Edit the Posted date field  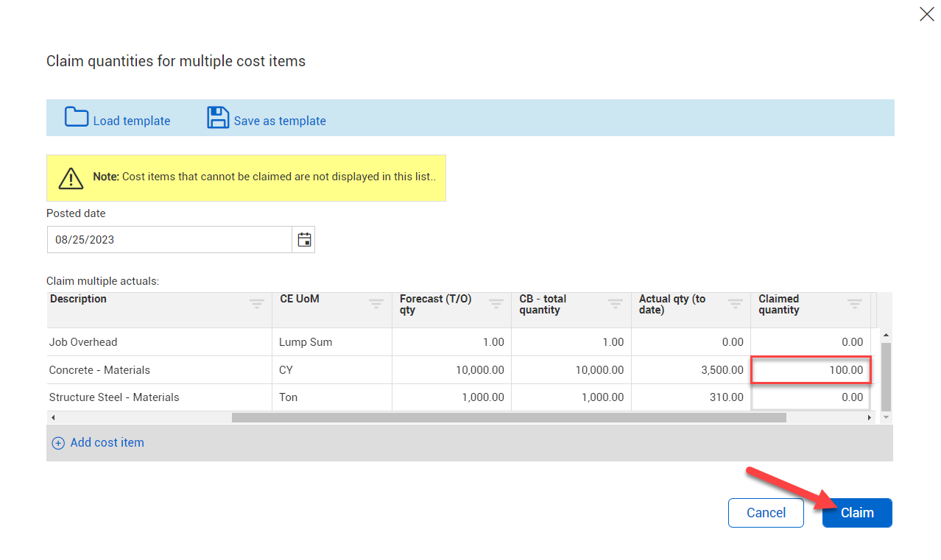[x=169, y=240]
